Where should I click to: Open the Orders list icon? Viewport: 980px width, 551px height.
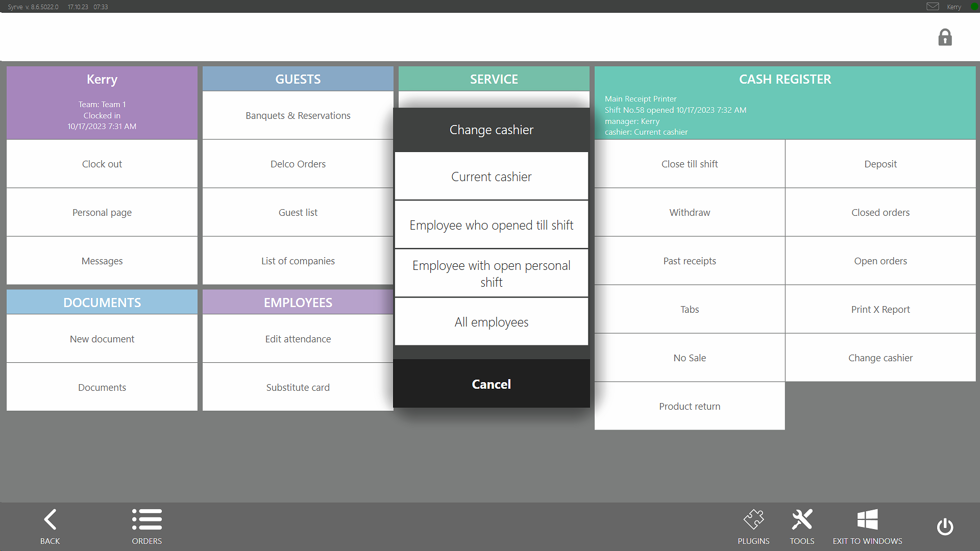coord(147,520)
